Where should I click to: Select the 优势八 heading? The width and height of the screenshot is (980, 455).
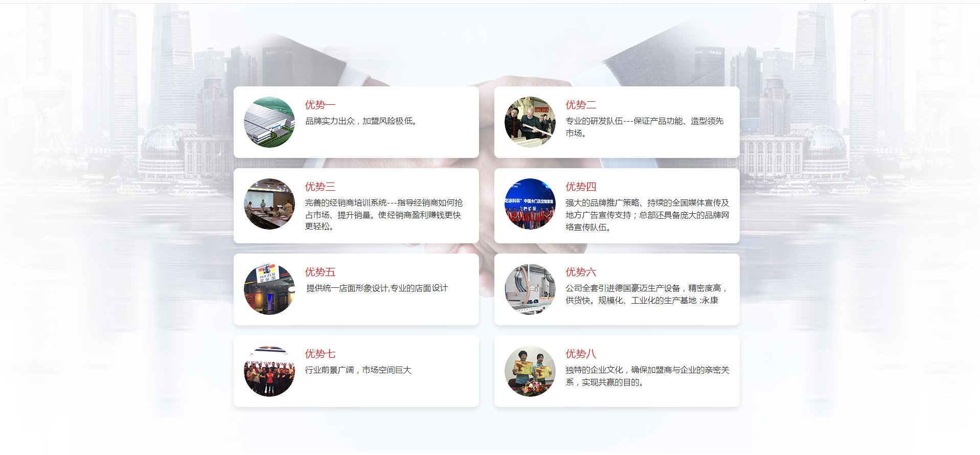tap(580, 354)
